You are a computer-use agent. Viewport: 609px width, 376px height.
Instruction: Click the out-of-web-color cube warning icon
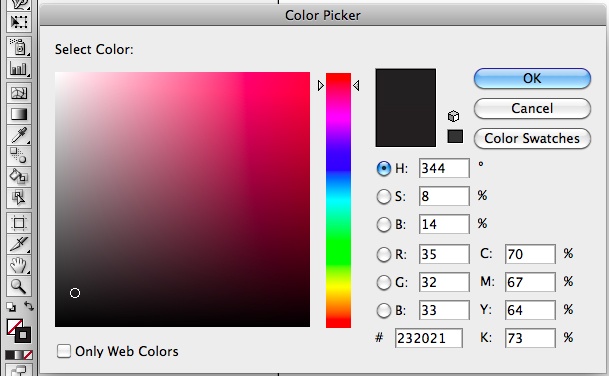(453, 116)
